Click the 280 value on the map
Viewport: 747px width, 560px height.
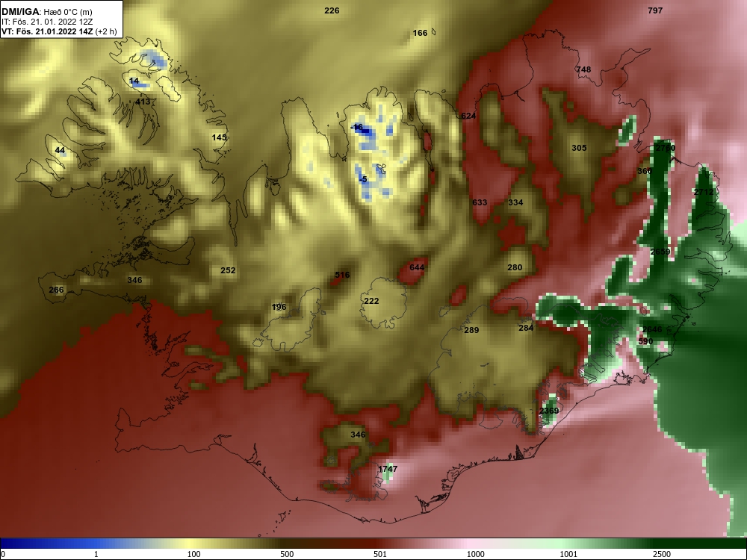pyautogui.click(x=515, y=267)
